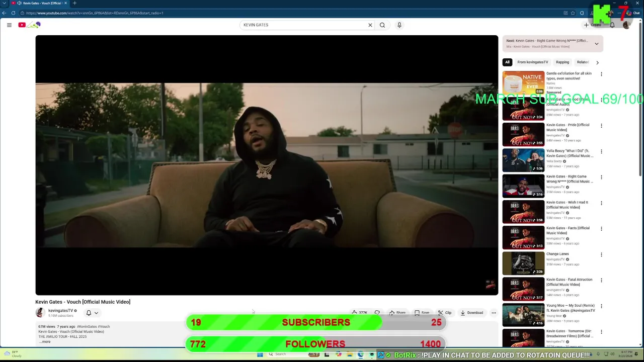This screenshot has height=362, width=644.
Task: Open YouTube notifications bell in header
Action: coord(612,25)
